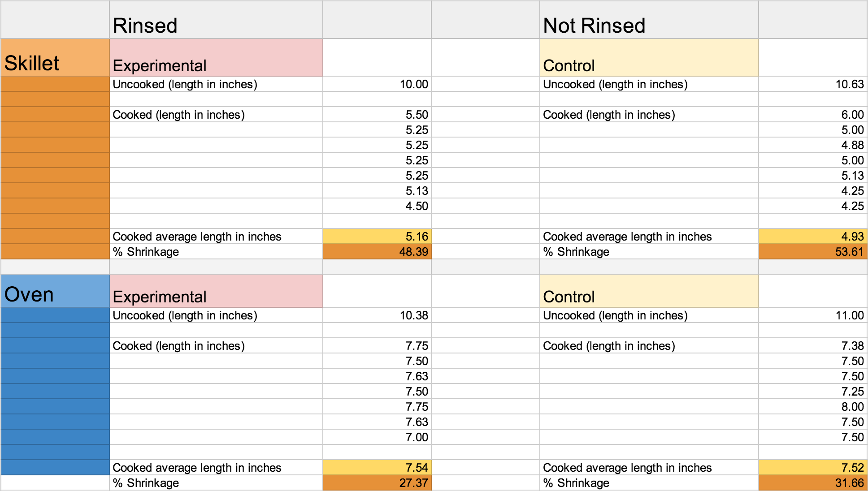The height and width of the screenshot is (491, 868).
Task: Click the cell with value 4.50
Action: [x=377, y=206]
